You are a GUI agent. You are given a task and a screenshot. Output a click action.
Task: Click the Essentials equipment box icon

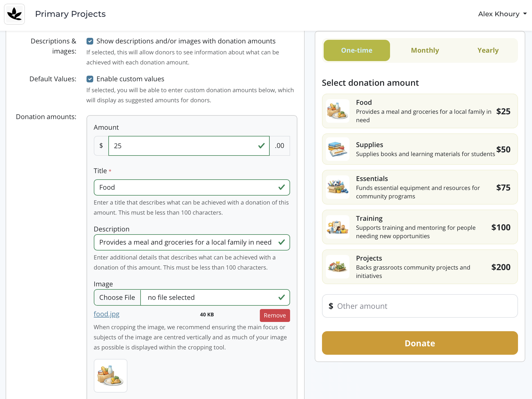coord(337,187)
